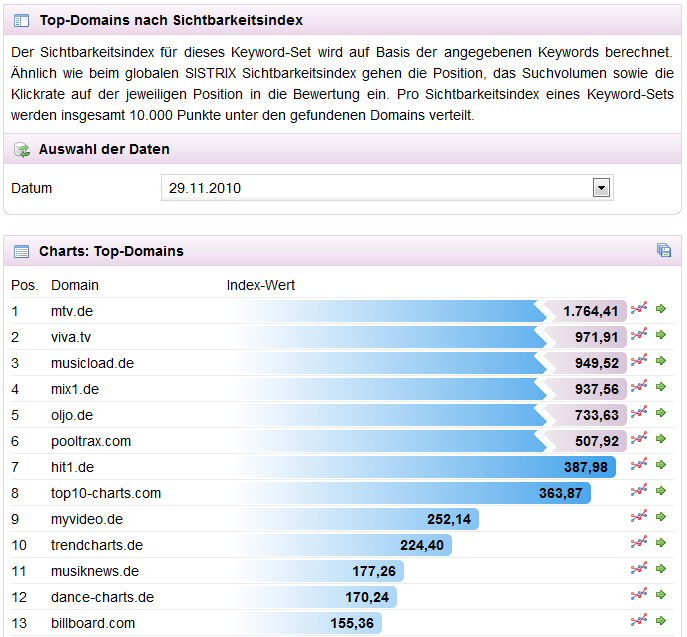Click green arrow icon for mix1.de

(x=661, y=387)
